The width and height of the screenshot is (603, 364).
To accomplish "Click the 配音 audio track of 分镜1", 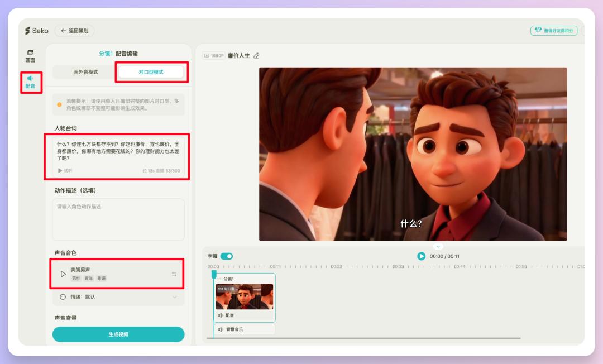I will tap(245, 315).
